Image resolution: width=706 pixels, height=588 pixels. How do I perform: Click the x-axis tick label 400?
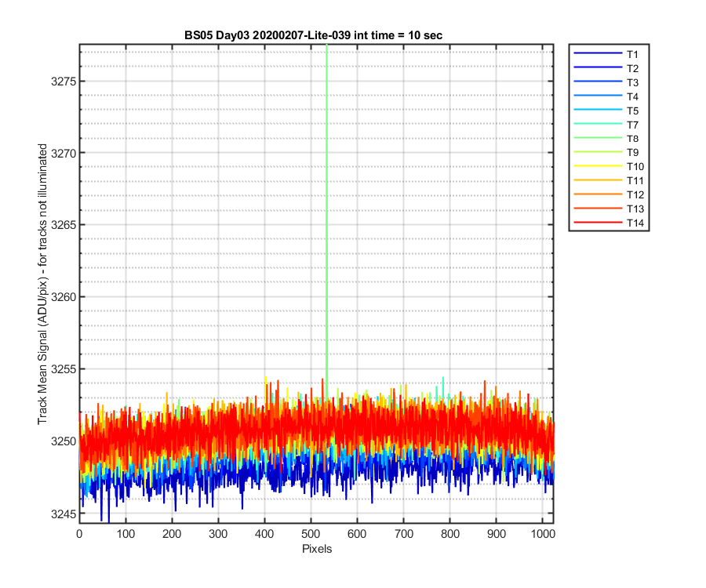click(265, 534)
